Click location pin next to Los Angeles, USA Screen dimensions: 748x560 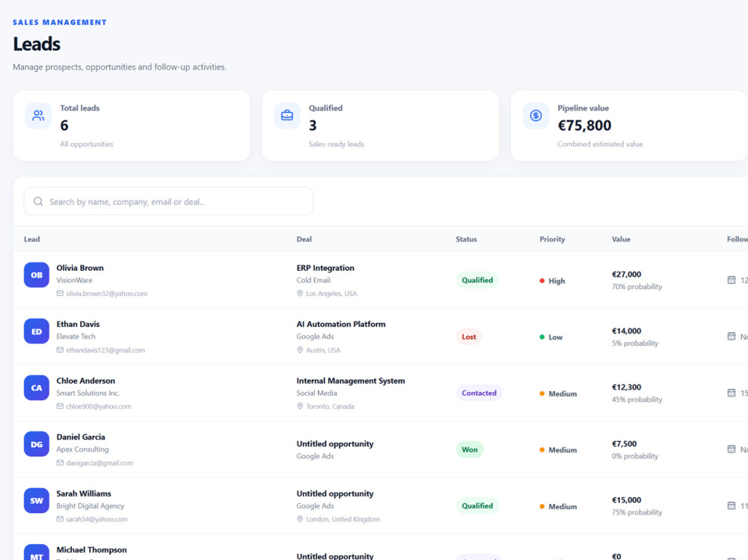(x=300, y=293)
